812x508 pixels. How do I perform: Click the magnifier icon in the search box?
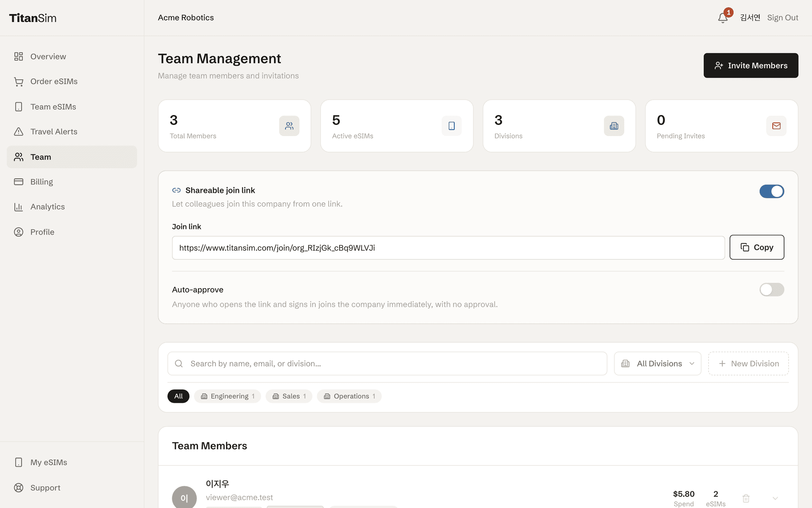pyautogui.click(x=179, y=364)
